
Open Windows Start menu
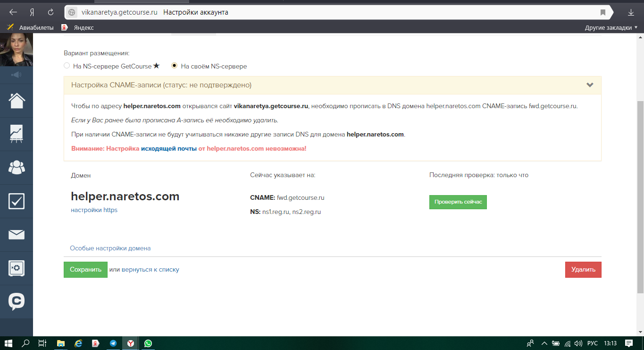point(8,343)
